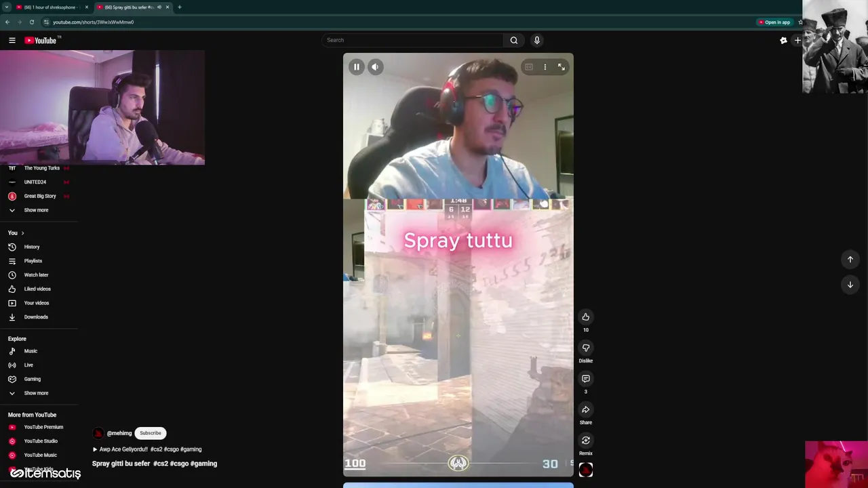Click the #gaming hashtag in Short title
The width and height of the screenshot is (868, 488).
pos(203,464)
